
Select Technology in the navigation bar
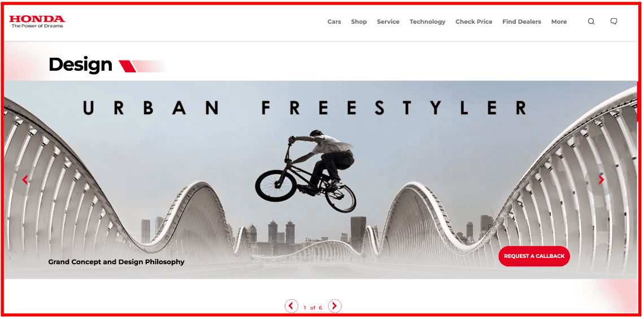coord(427,22)
